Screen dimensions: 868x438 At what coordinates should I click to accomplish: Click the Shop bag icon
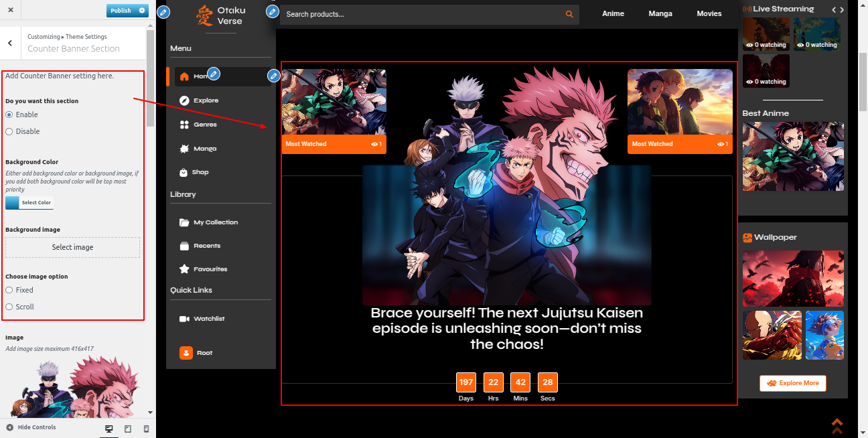pos(184,172)
